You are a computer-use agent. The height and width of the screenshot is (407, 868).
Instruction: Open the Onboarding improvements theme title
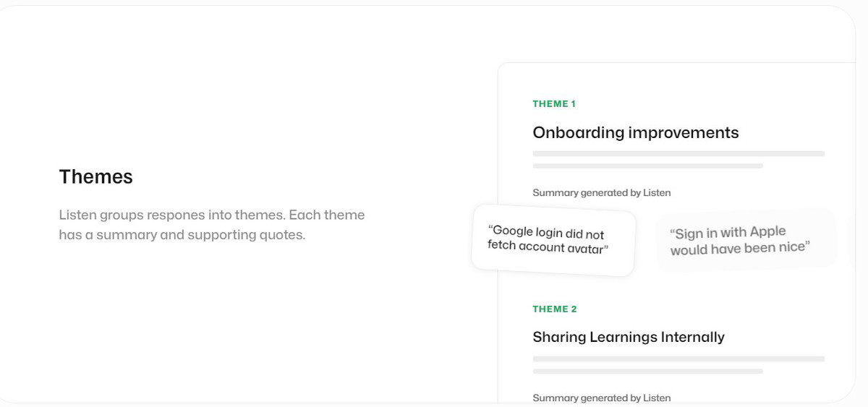click(x=636, y=132)
